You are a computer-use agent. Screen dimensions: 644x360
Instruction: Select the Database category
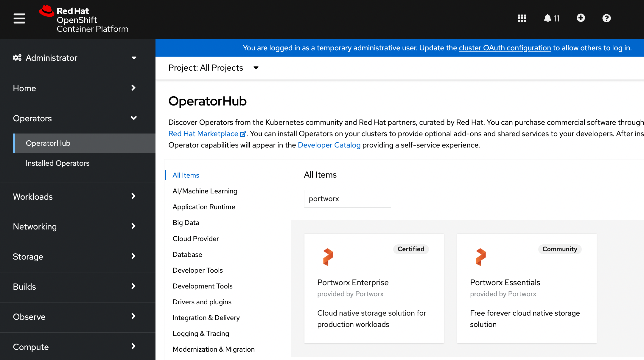187,254
